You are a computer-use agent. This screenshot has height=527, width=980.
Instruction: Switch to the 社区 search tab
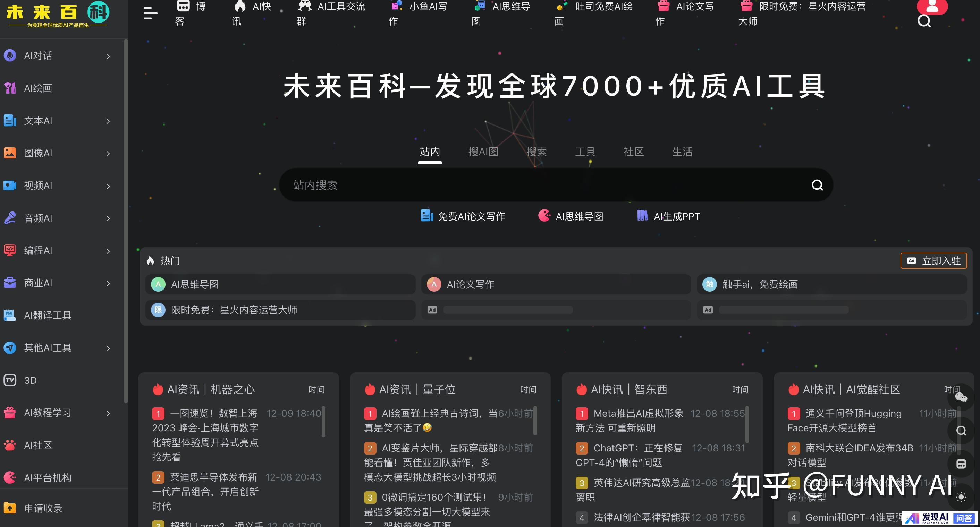634,152
